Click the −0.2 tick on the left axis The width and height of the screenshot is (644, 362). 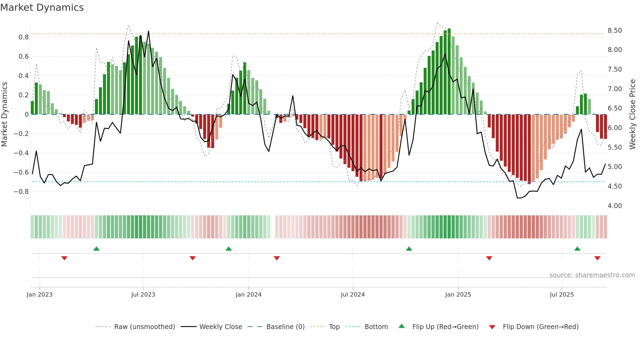(21, 134)
